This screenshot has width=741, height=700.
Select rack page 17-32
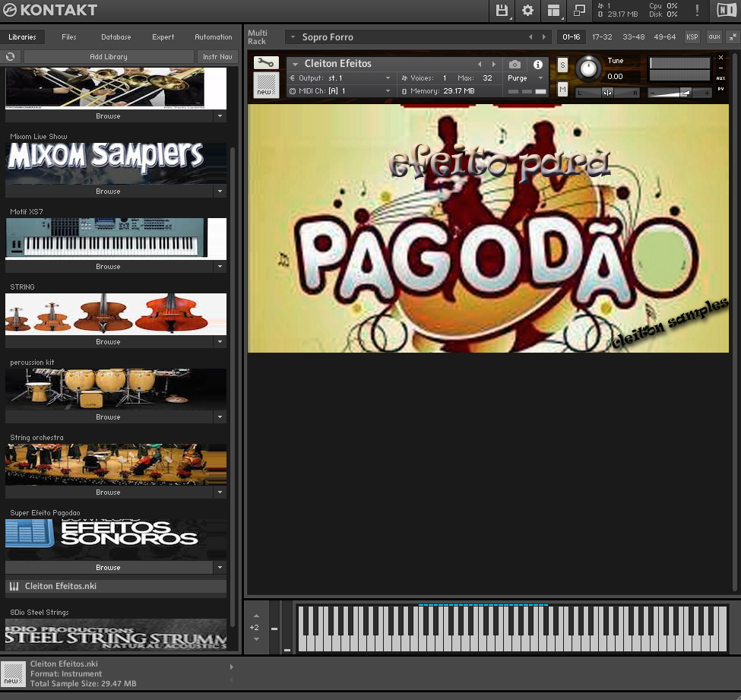pyautogui.click(x=602, y=37)
